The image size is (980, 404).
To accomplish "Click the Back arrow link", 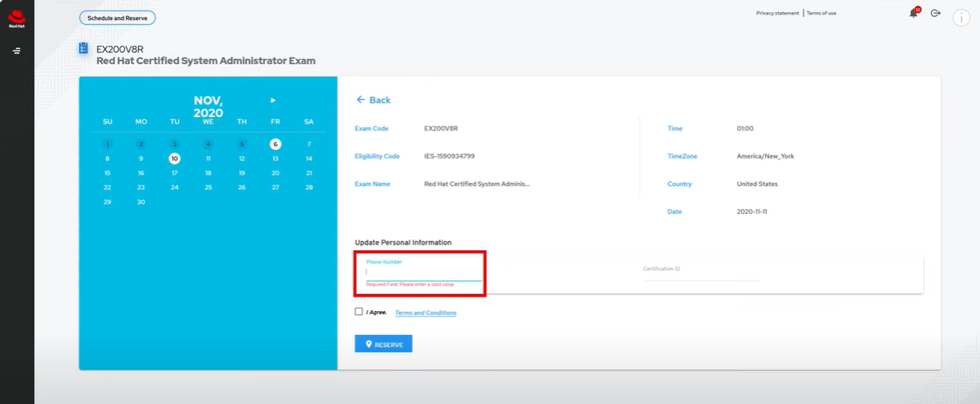I will pos(373,100).
